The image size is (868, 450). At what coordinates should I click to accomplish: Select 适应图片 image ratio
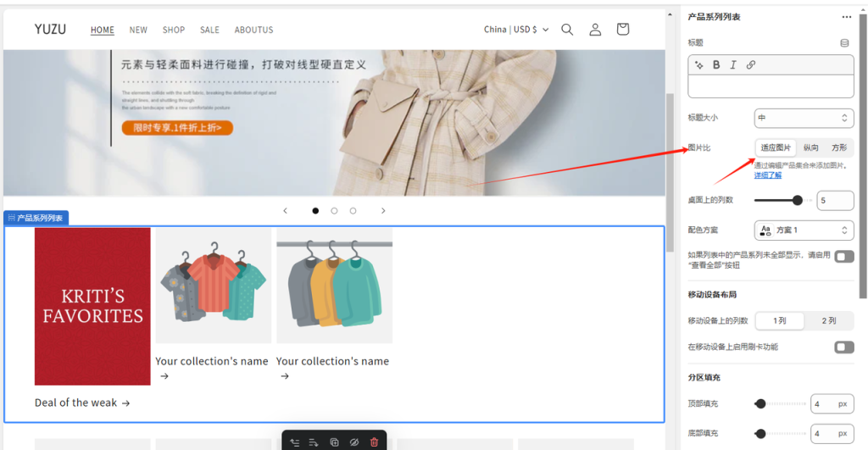pos(776,147)
